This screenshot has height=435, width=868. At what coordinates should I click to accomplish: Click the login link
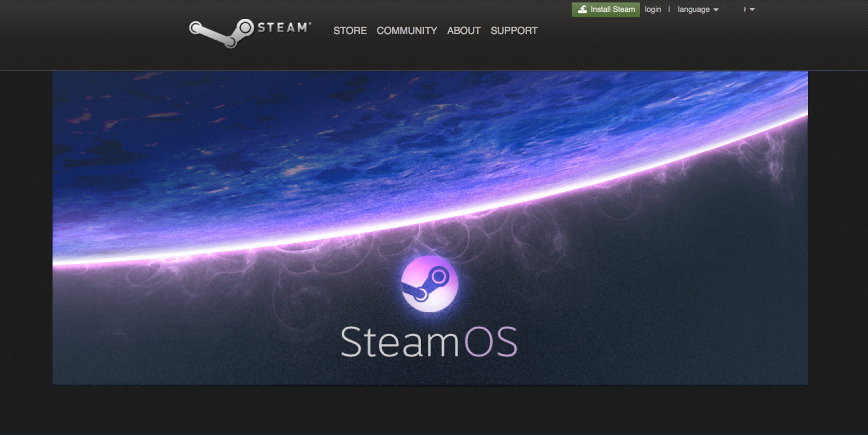pos(653,9)
